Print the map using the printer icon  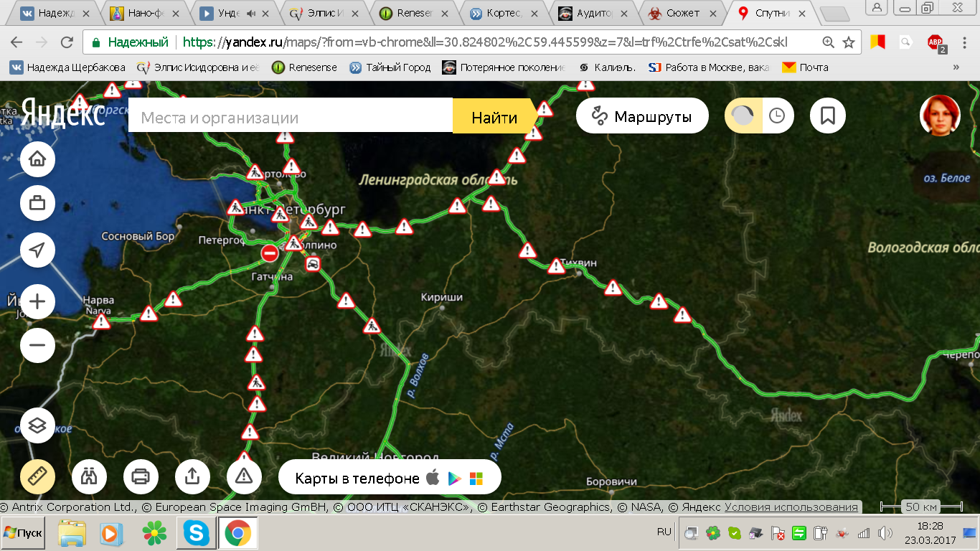coord(141,476)
